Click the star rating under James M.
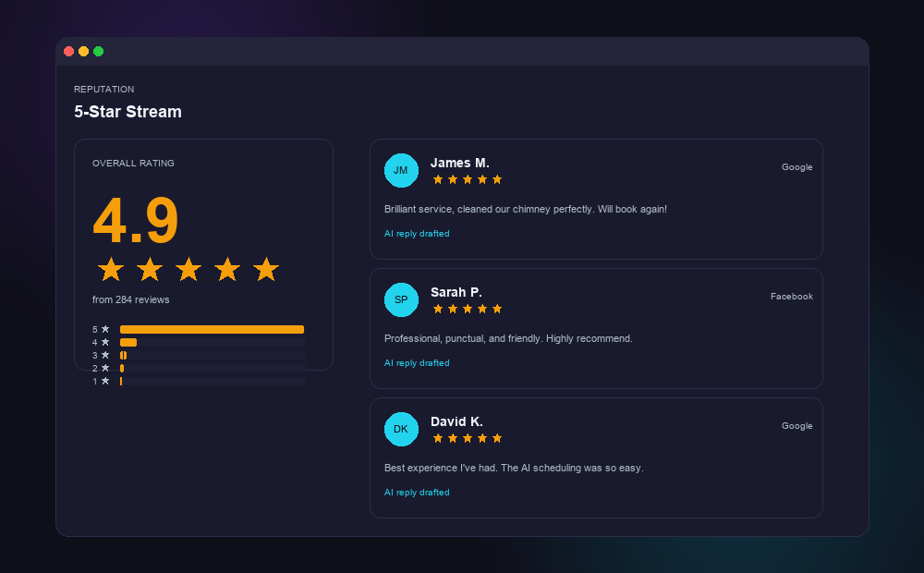The width and height of the screenshot is (924, 573). [468, 180]
